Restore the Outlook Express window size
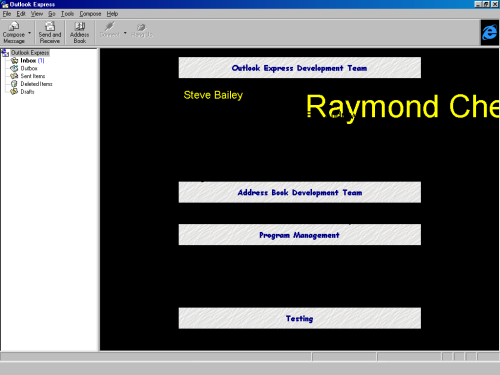Image resolution: width=500 pixels, height=375 pixels. click(486, 4)
